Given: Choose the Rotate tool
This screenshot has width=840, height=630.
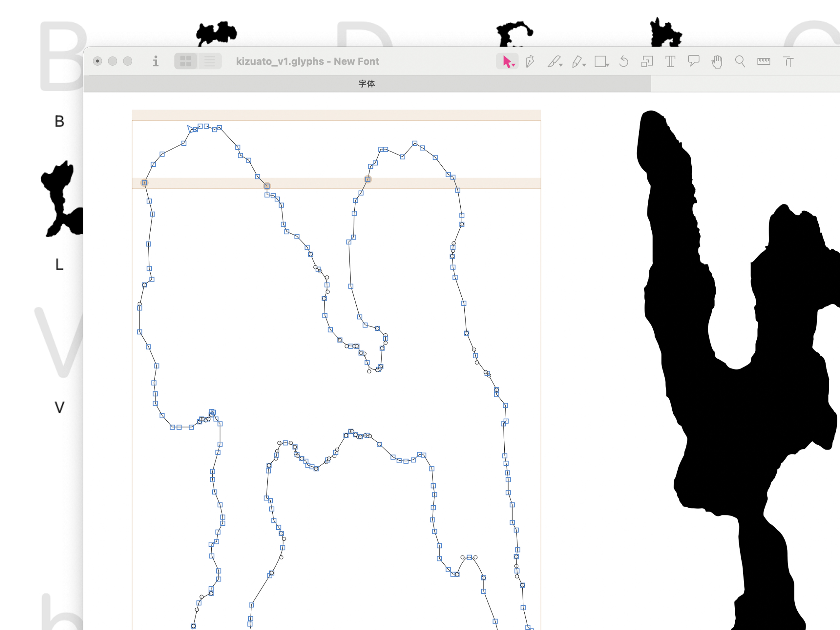Looking at the screenshot, I should (x=623, y=61).
